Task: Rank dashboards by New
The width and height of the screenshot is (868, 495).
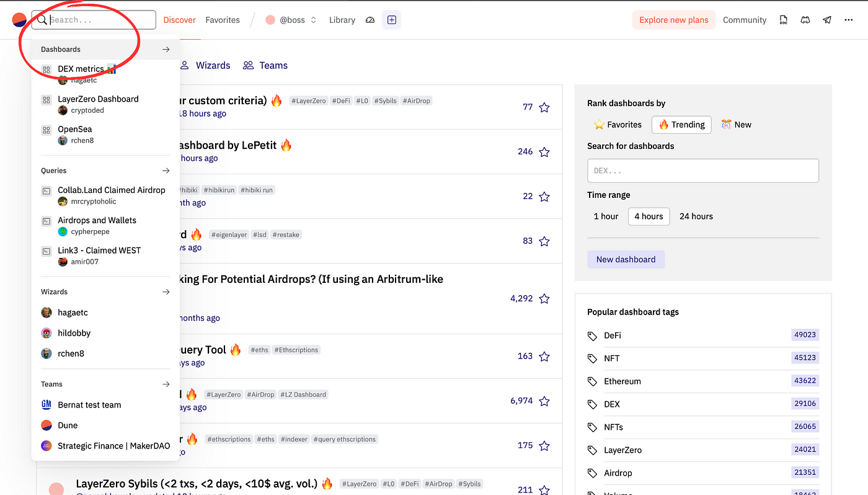Action: coord(736,125)
